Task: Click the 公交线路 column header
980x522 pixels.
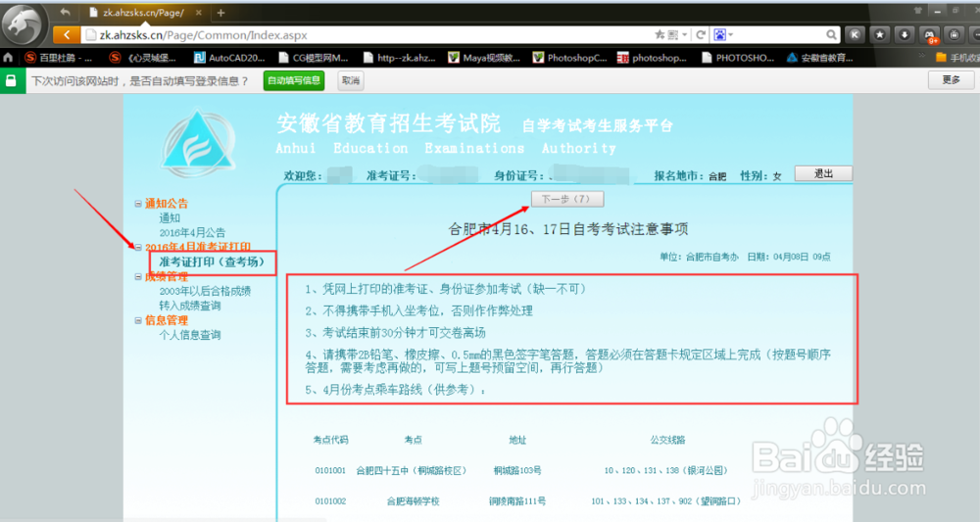Action: click(667, 440)
